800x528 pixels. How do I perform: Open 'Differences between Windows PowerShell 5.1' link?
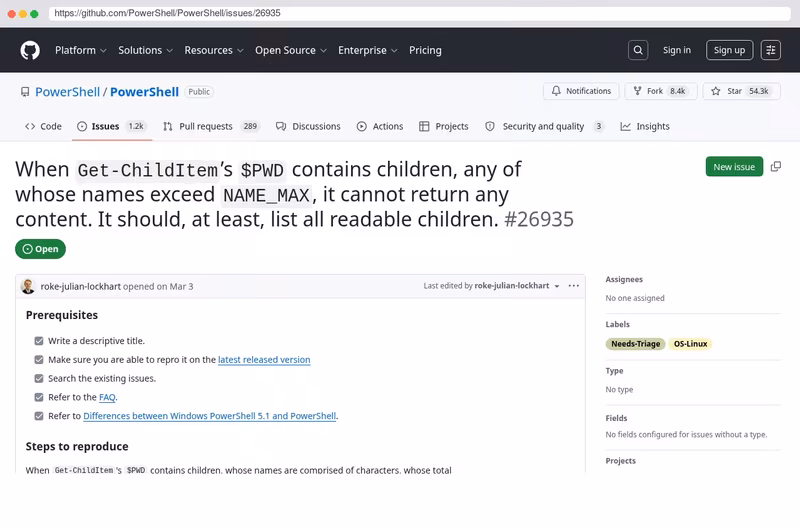pyautogui.click(x=210, y=416)
